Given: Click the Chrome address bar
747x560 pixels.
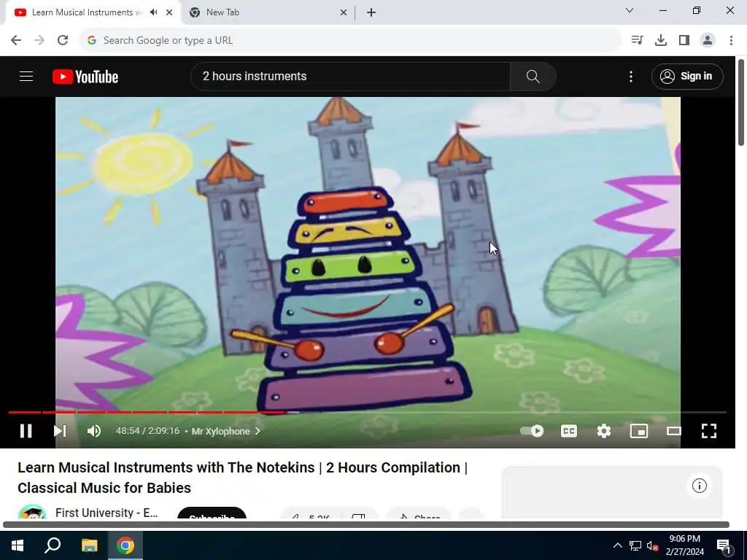Looking at the screenshot, I should click(350, 40).
